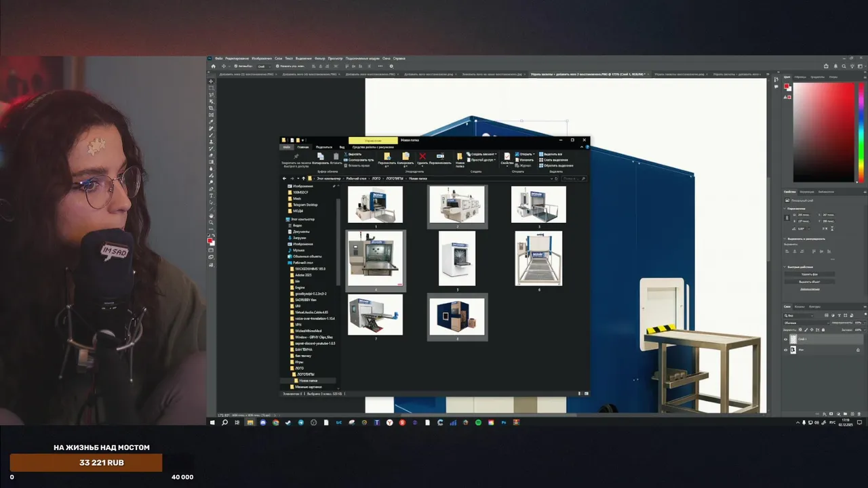Open Photoshop icon on Windows taskbar

pyautogui.click(x=504, y=422)
